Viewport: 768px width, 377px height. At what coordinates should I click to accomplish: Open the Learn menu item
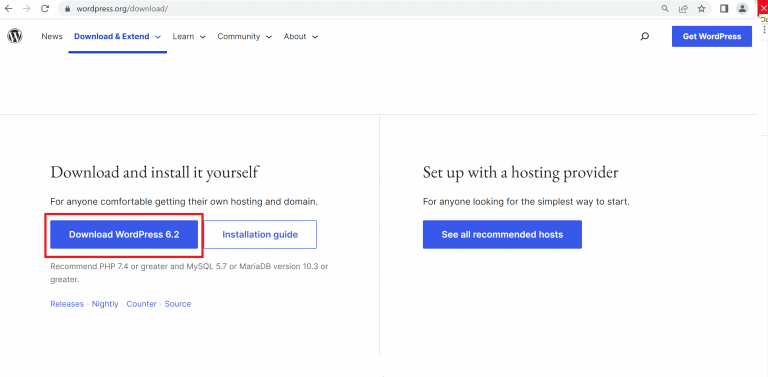click(183, 36)
